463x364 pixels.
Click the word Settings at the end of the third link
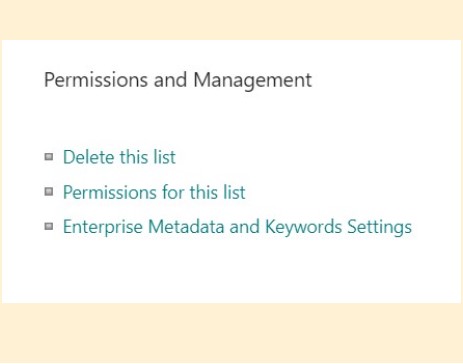pyautogui.click(x=380, y=227)
